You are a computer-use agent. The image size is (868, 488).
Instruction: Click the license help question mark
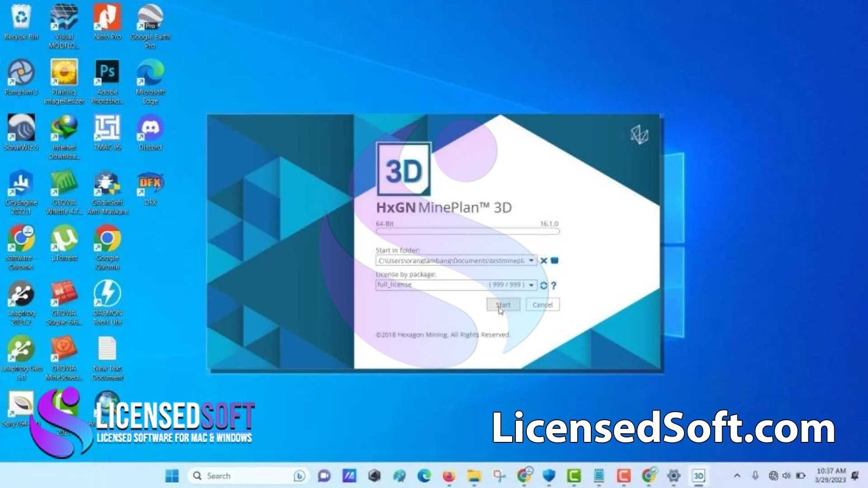553,285
